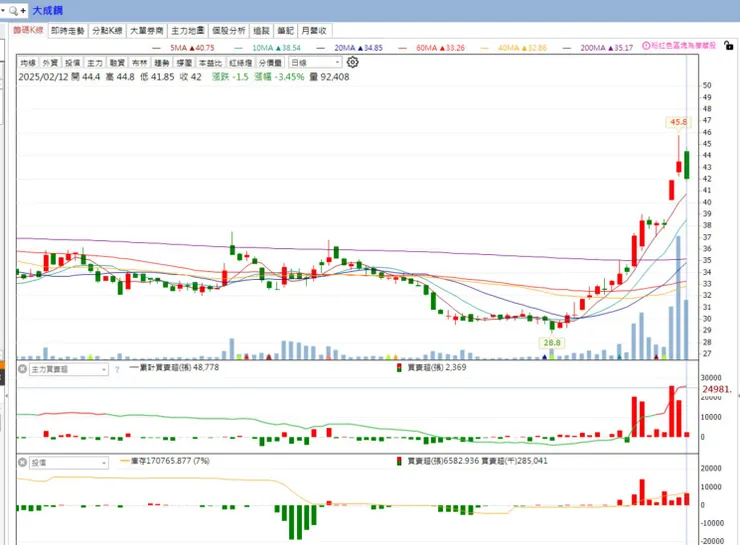Toggle the 分價量 button
The image size is (740, 545).
(x=270, y=63)
